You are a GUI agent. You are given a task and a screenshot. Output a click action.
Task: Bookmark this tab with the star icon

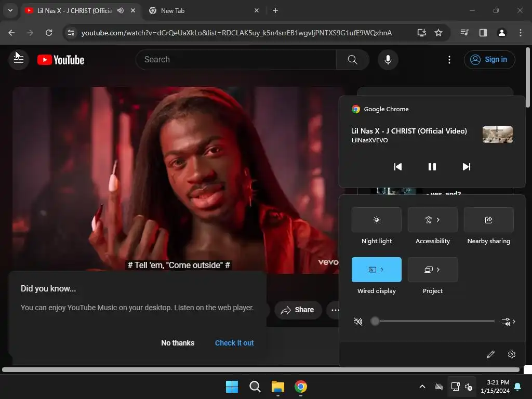click(438, 33)
